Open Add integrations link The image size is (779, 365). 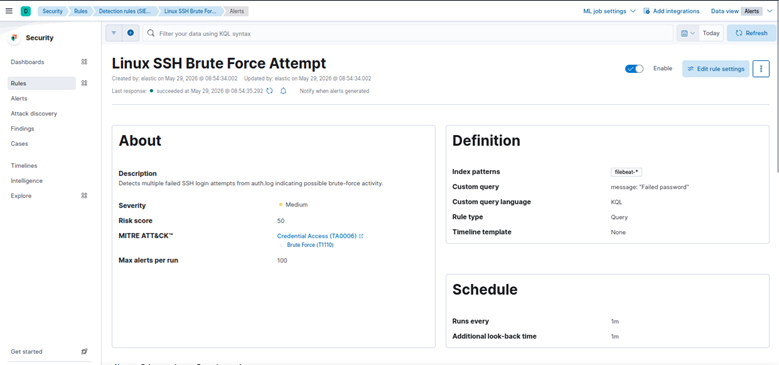coord(676,11)
